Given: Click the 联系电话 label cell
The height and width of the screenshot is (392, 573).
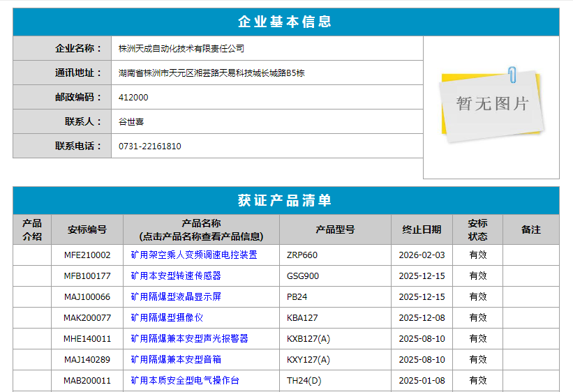Looking at the screenshot, I should pos(62,146).
